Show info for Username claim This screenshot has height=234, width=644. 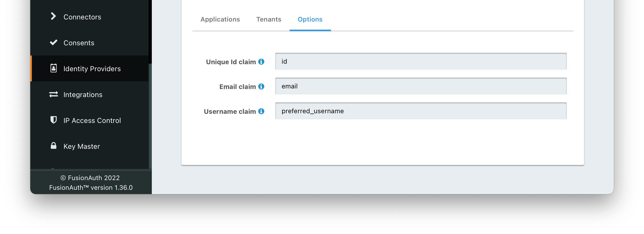pos(261,111)
